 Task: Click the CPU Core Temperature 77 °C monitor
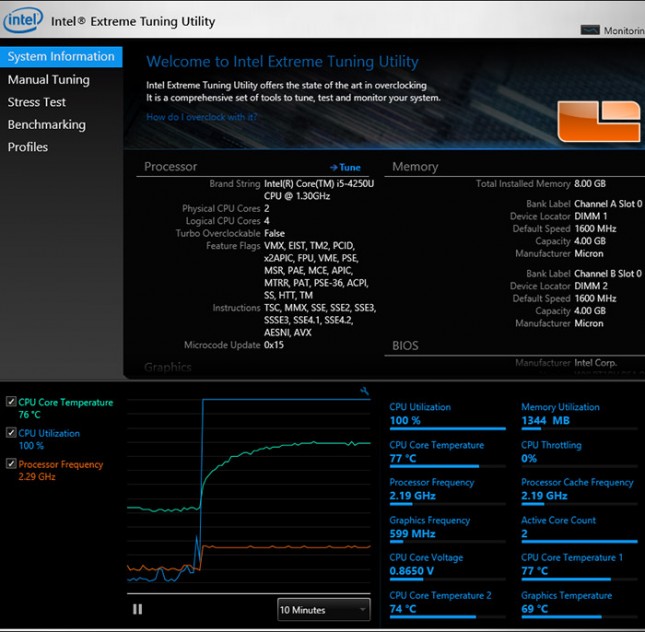[x=448, y=454]
